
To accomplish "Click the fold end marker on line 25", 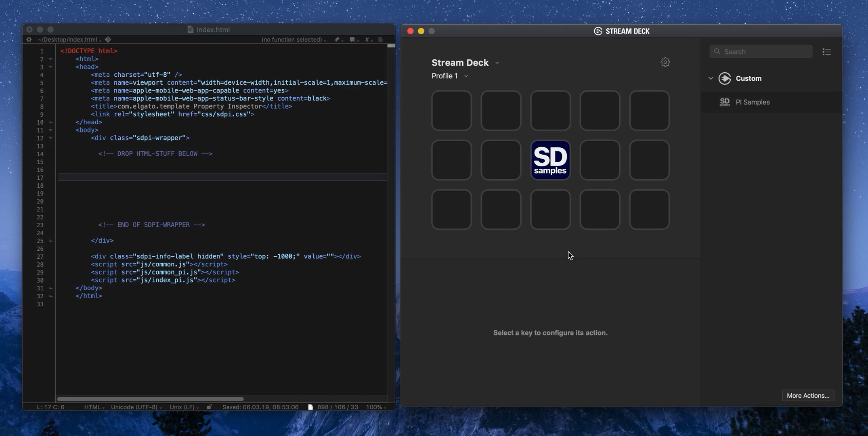I will pos(51,241).
